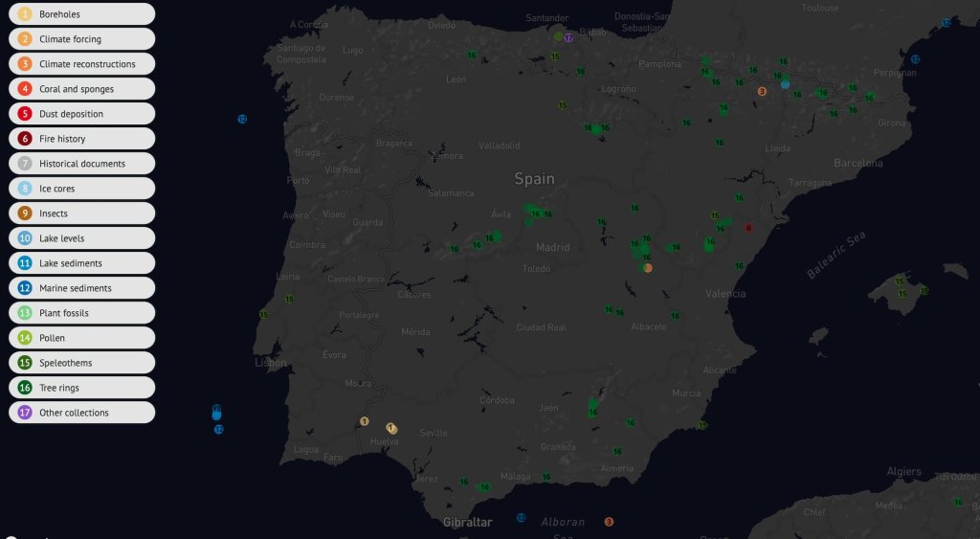Select the marine sediment 12 marker west of Braga
This screenshot has width=980, height=539.
click(x=242, y=119)
